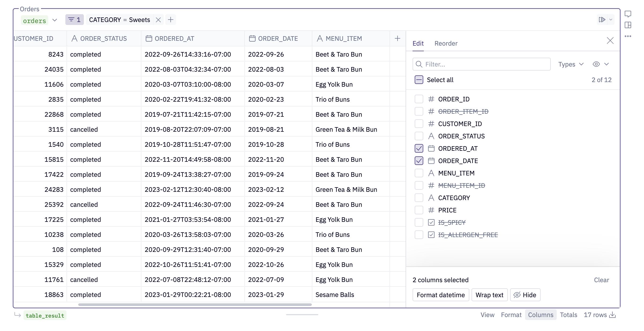
Task: Check the MENU_ITEM column checkbox
Action: coord(419,173)
